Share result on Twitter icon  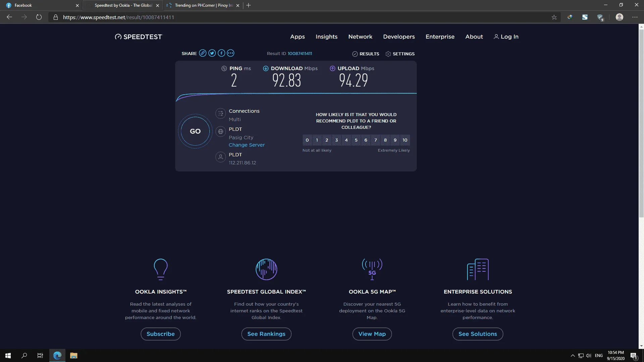point(212,53)
